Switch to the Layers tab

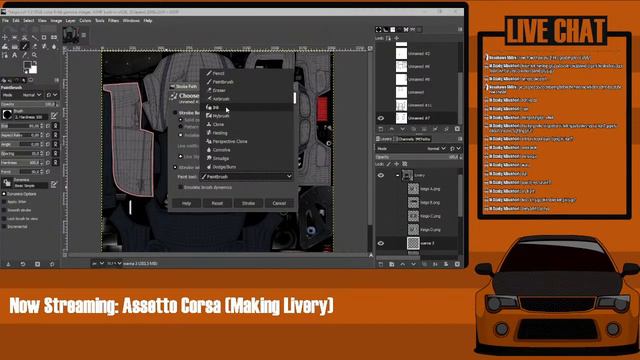[384, 139]
